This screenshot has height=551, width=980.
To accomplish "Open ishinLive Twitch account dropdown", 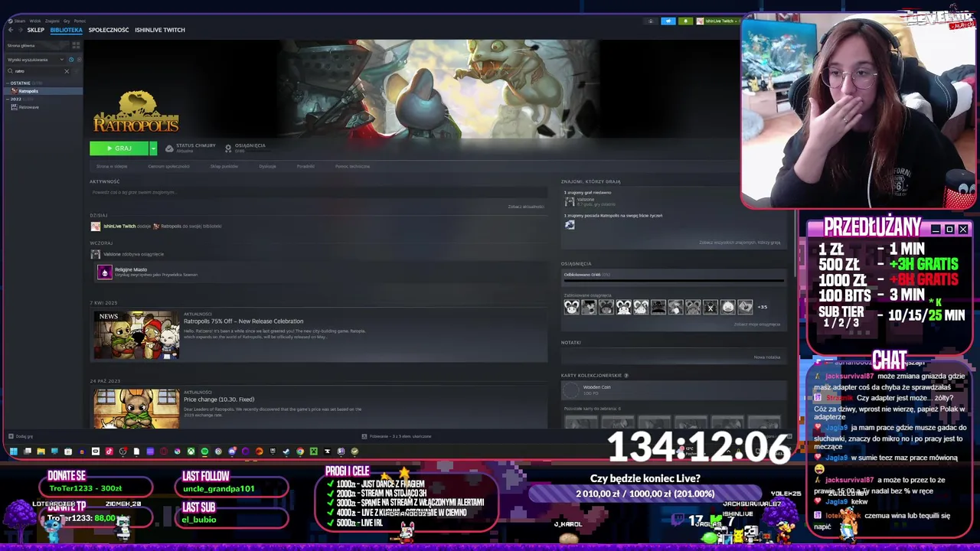I will coord(718,21).
